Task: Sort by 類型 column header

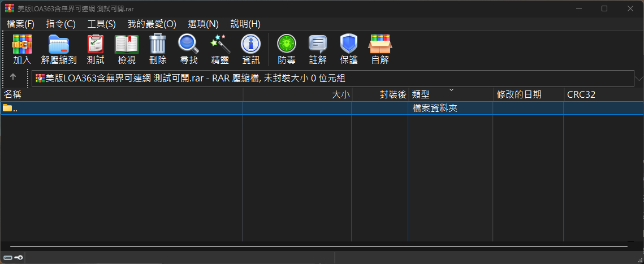Action: [451, 94]
